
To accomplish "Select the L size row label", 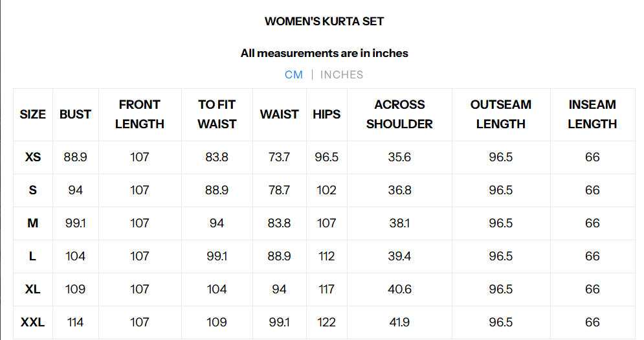I will 33,256.
